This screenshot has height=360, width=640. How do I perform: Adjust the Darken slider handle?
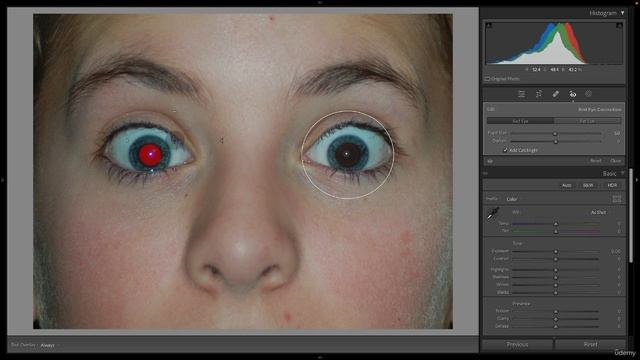pos(556,141)
